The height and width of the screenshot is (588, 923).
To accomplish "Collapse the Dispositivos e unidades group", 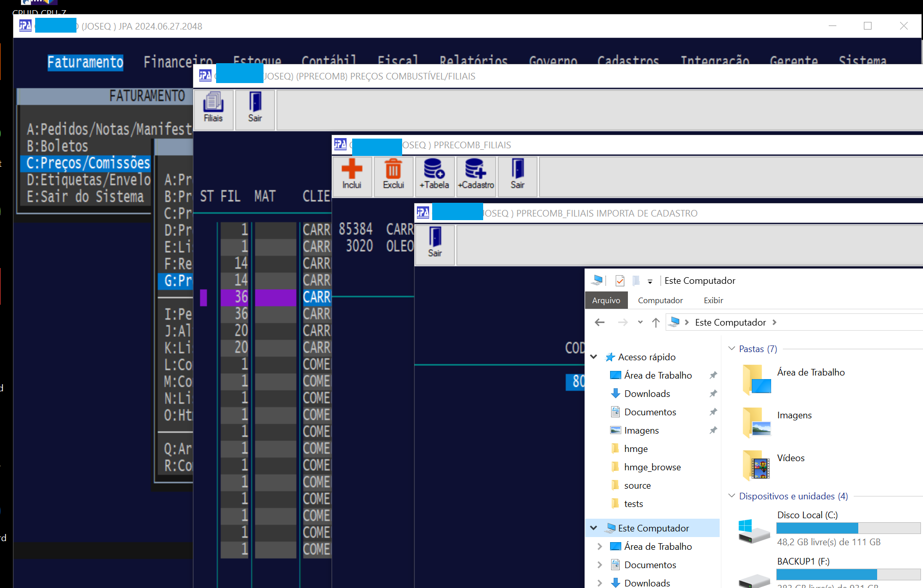I will pyautogui.click(x=732, y=496).
